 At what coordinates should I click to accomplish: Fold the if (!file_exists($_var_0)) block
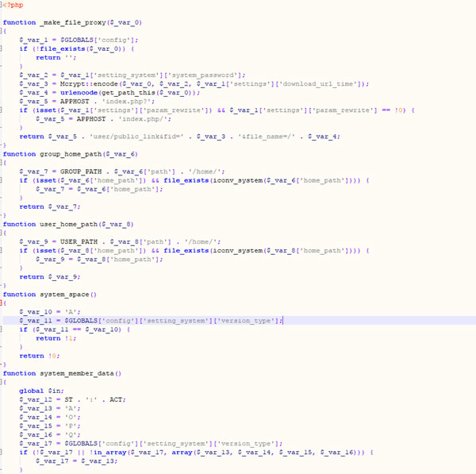click(x=1, y=48)
